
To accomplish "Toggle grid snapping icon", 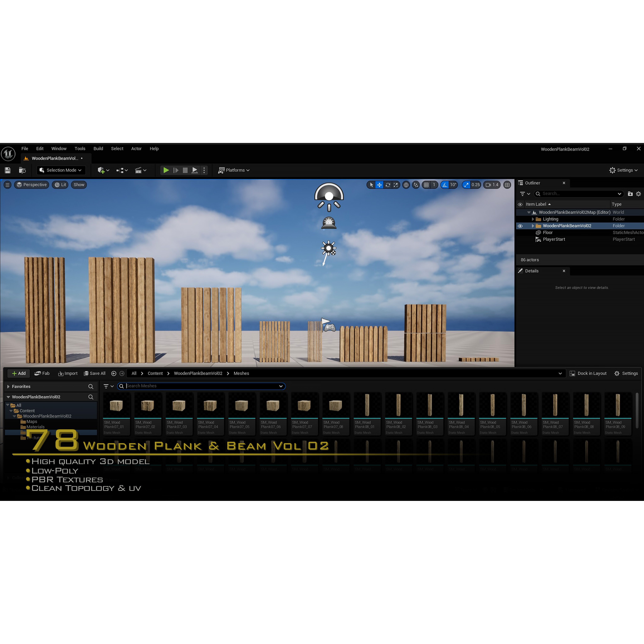I will coord(426,185).
